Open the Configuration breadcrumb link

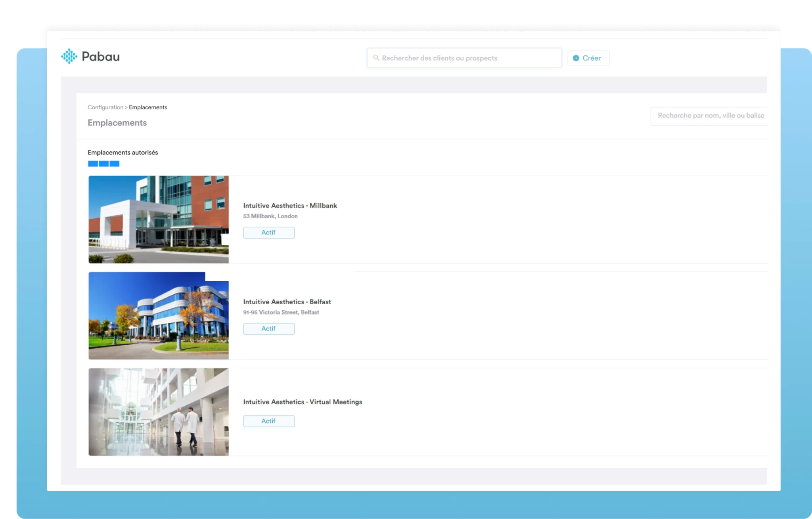(105, 107)
